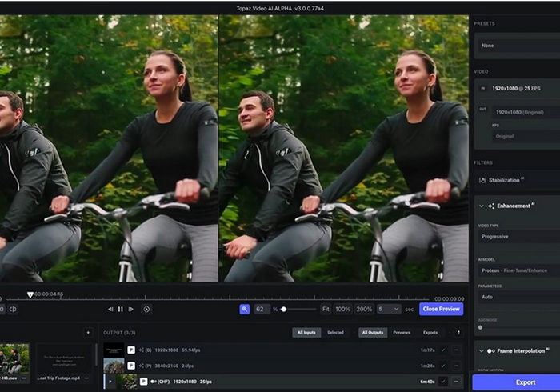Open the output resolution dropdown 1920x1080 (Original)
560x392 pixels.
pyautogui.click(x=526, y=112)
